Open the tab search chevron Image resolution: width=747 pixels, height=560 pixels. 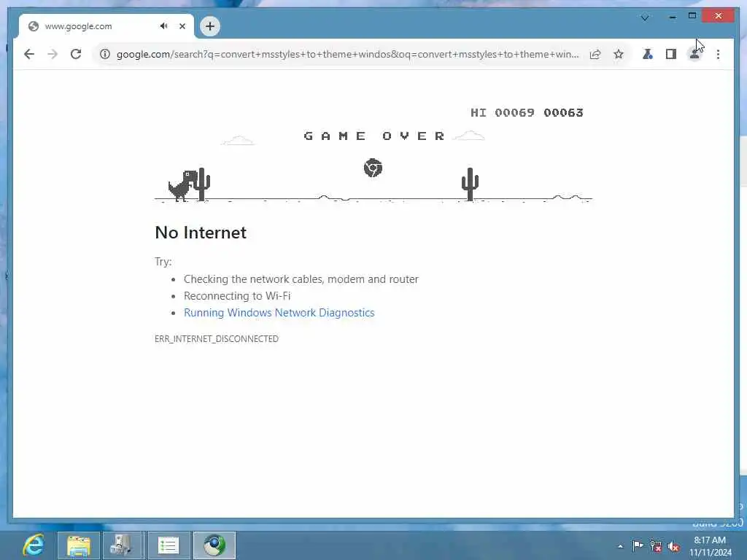[x=645, y=18]
